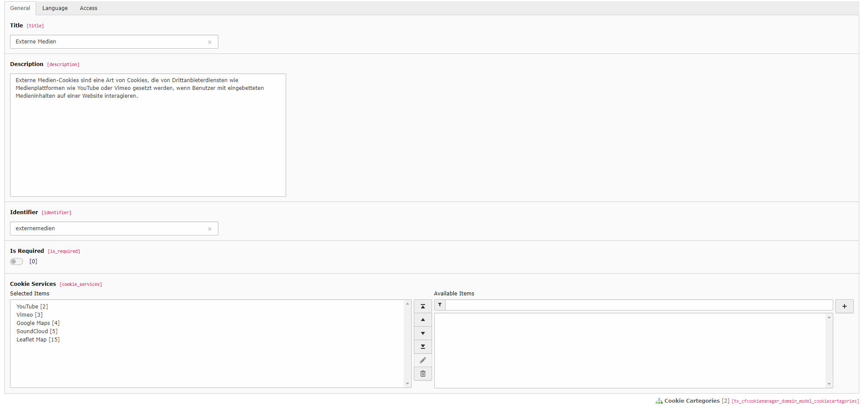868x414 pixels.
Task: Add new cookie service with plus button
Action: [844, 306]
